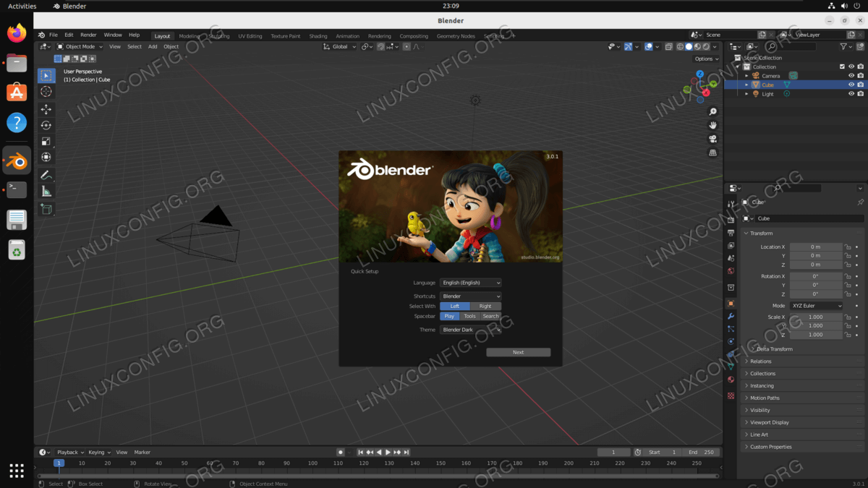The image size is (868, 488).
Task: Open Ubuntu Software from the dock
Action: point(17,92)
